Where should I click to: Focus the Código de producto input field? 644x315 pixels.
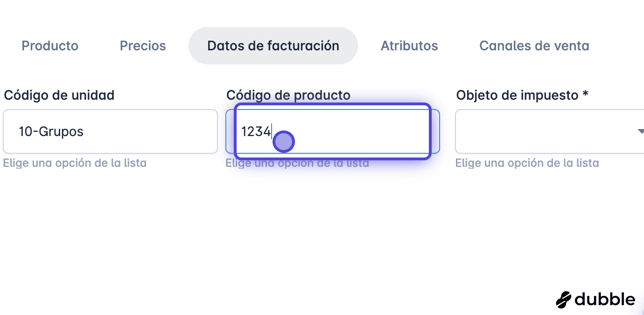332,131
